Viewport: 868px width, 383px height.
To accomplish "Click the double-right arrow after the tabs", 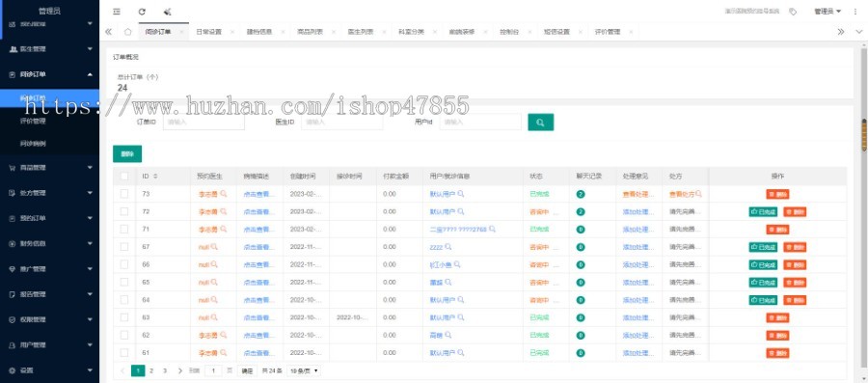I will (x=841, y=32).
